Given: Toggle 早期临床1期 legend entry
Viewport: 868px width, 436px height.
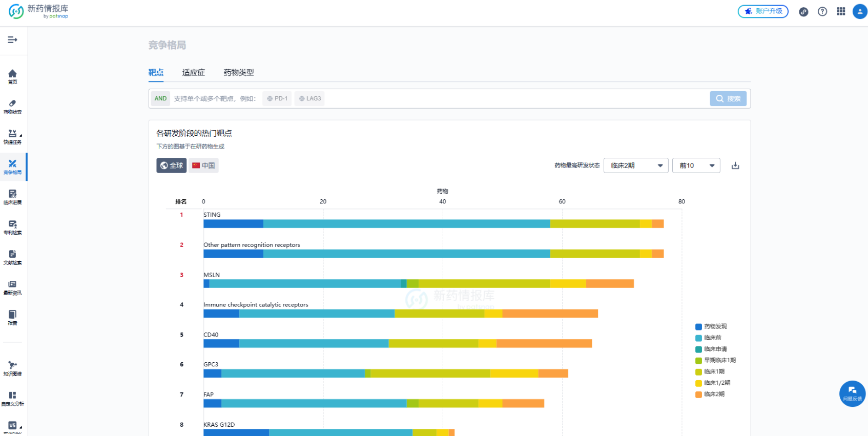Looking at the screenshot, I should (x=715, y=361).
